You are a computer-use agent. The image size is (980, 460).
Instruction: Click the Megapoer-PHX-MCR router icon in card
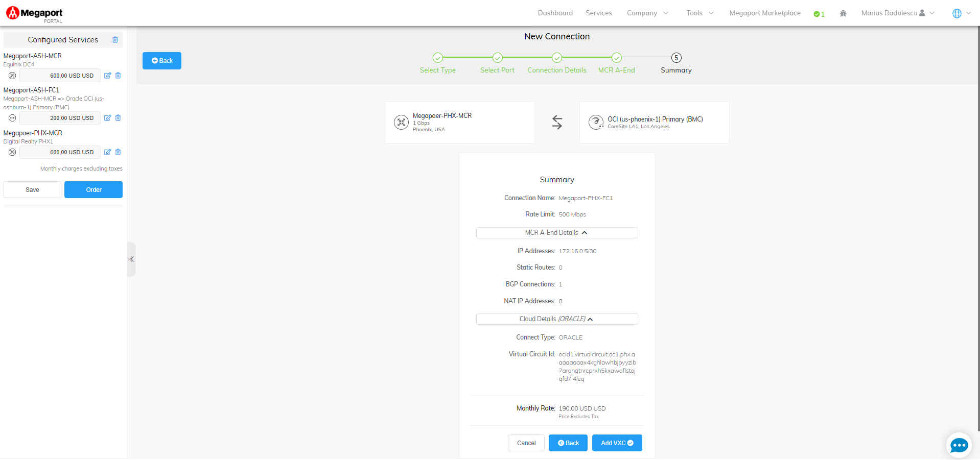pyautogui.click(x=401, y=122)
